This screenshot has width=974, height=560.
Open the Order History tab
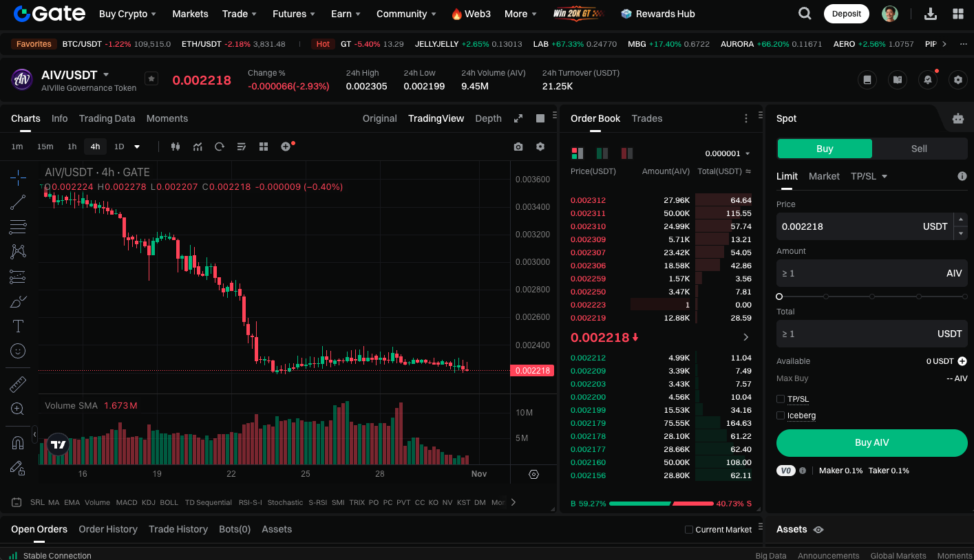[x=108, y=529]
